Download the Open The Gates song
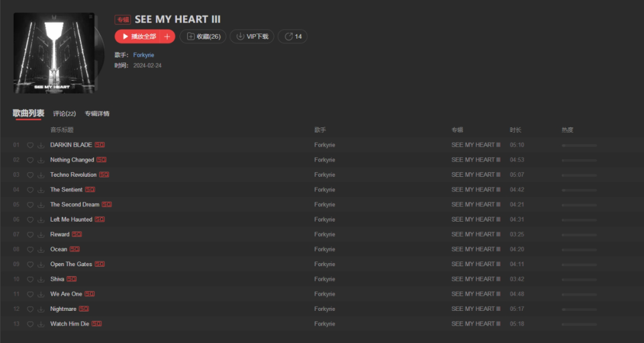 point(41,264)
